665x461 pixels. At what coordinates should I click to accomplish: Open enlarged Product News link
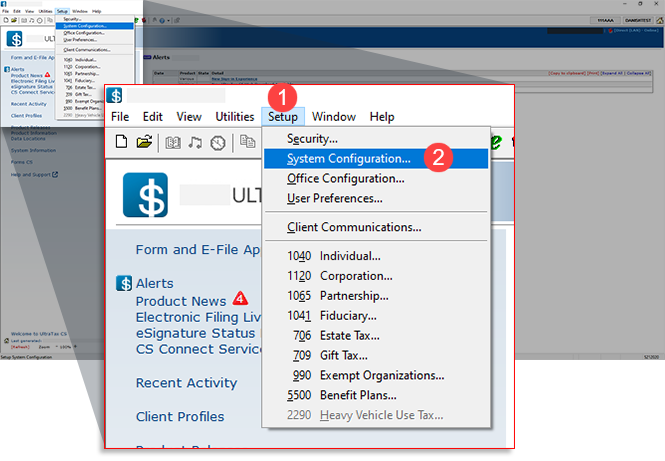click(181, 301)
